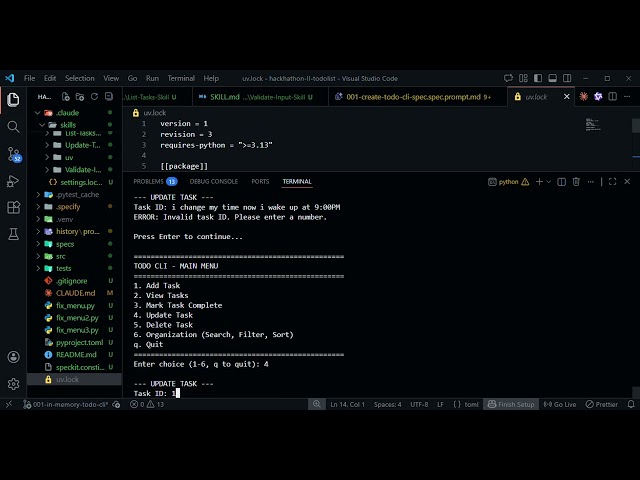The image size is (640, 480).
Task: Toggle bottom panel visibility
Action: coord(552,78)
